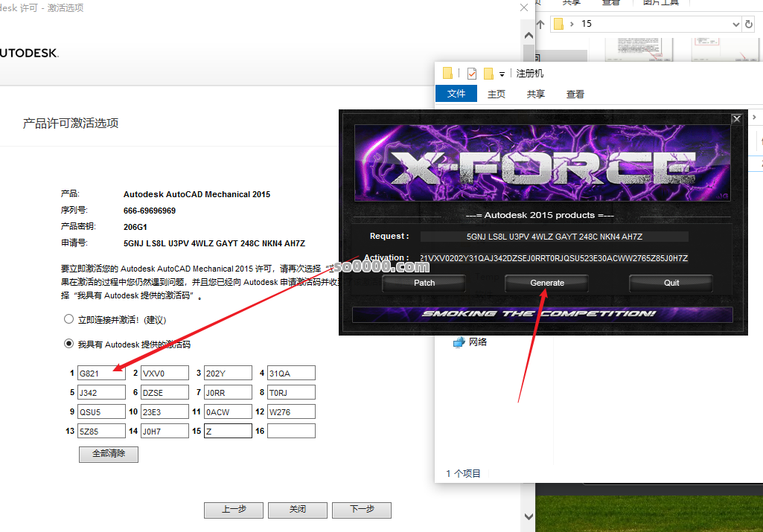Viewport: 763px width, 532px height.
Task: Refresh the folder 15 address bar
Action: coord(749,24)
